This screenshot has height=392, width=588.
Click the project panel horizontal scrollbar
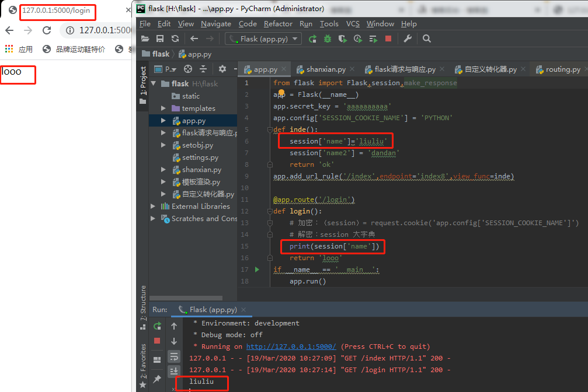click(186, 298)
